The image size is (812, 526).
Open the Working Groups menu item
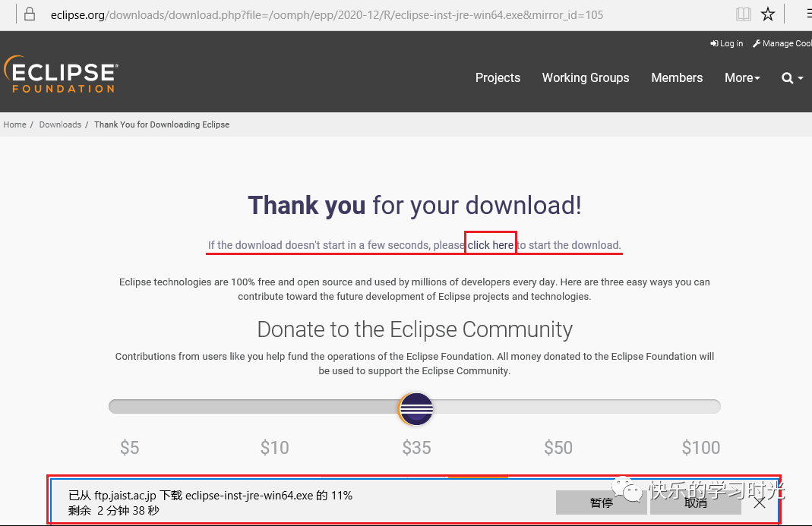(x=585, y=77)
